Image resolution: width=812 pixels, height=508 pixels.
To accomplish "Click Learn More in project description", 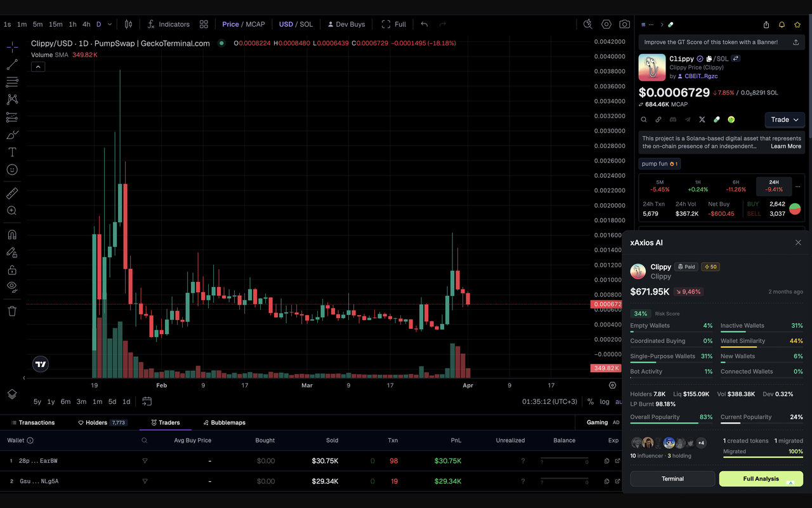I will [x=786, y=146].
